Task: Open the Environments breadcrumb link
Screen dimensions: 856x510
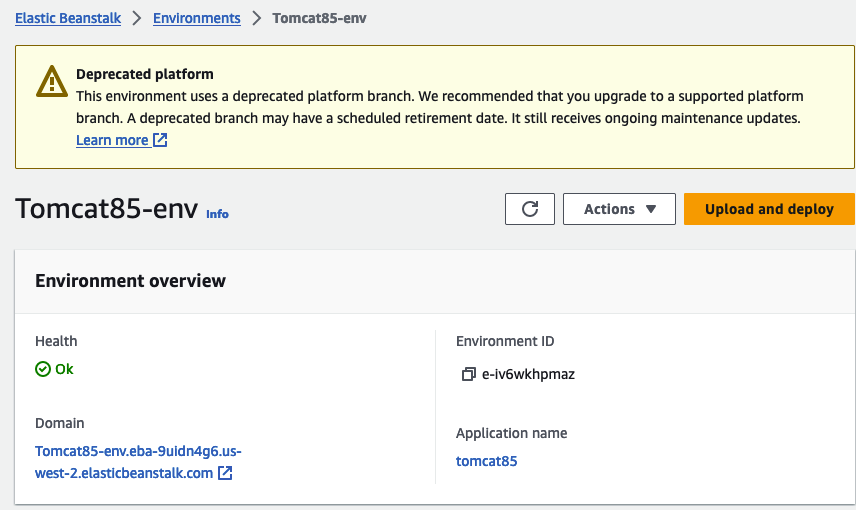Action: click(x=197, y=18)
